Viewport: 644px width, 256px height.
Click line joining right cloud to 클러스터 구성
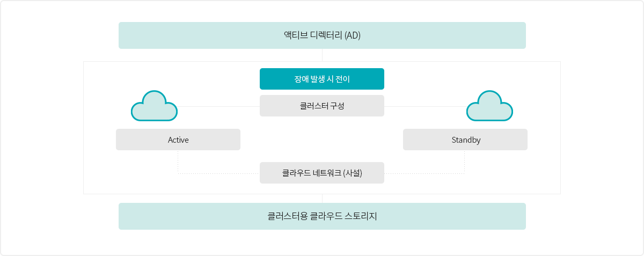426,106
